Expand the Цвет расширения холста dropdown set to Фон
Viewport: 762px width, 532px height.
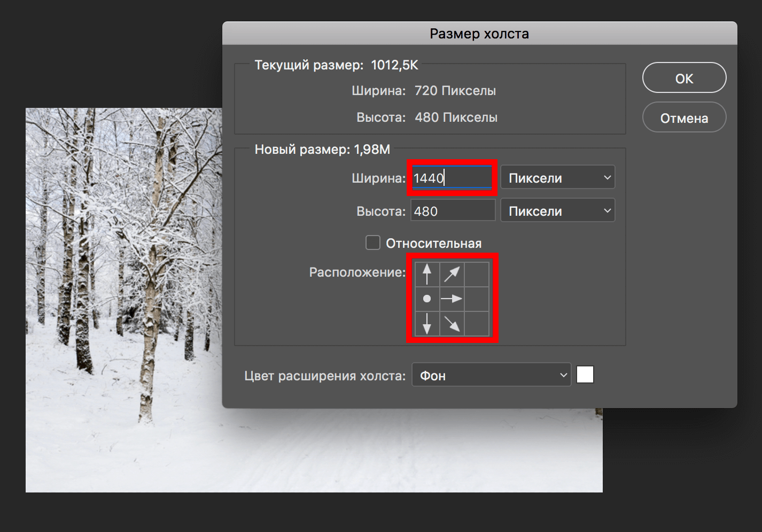[x=491, y=375]
